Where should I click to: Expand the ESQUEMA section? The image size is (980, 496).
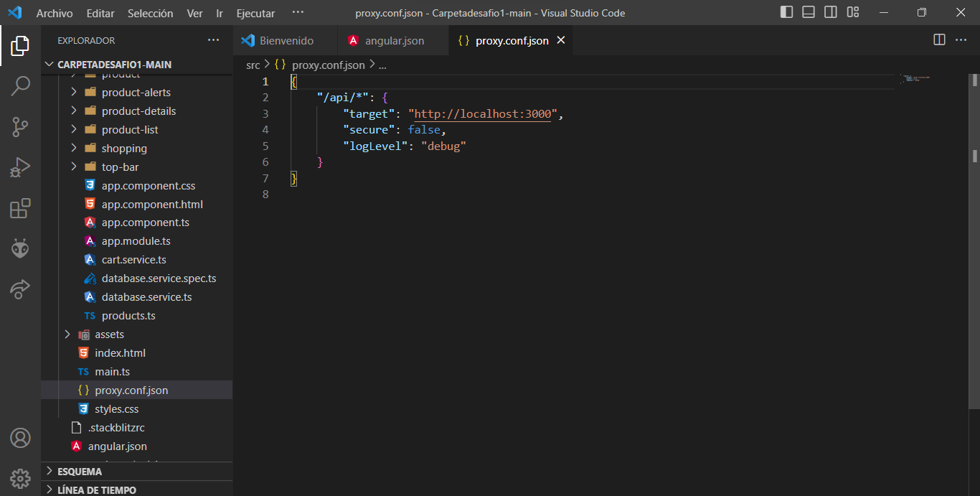coord(79,471)
